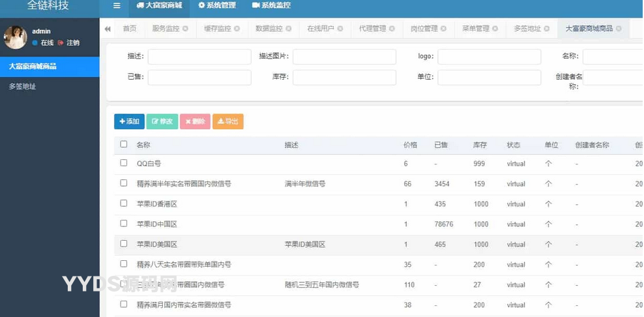The width and height of the screenshot is (644, 317).
Task: Click the admin avatar picture
Action: click(16, 37)
